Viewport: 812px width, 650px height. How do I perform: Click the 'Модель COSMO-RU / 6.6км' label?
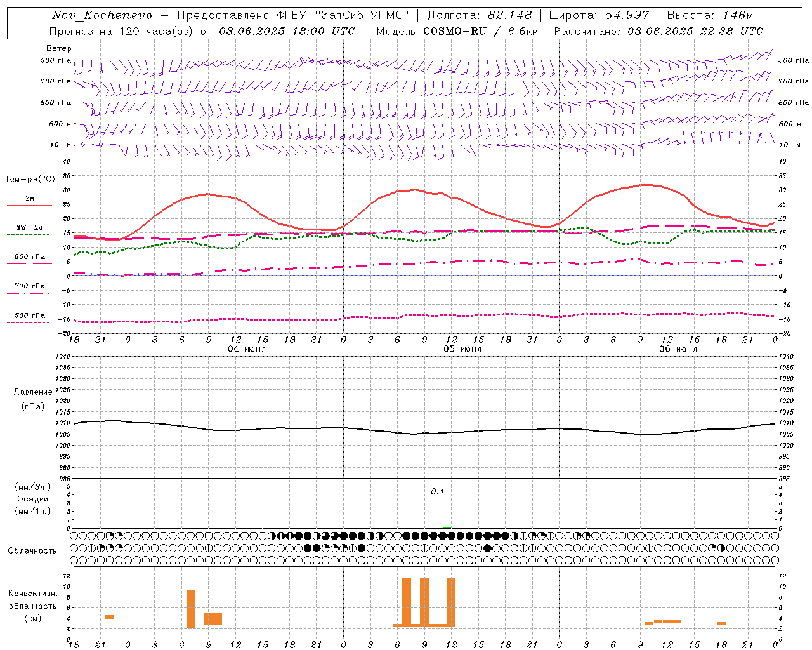(457, 31)
